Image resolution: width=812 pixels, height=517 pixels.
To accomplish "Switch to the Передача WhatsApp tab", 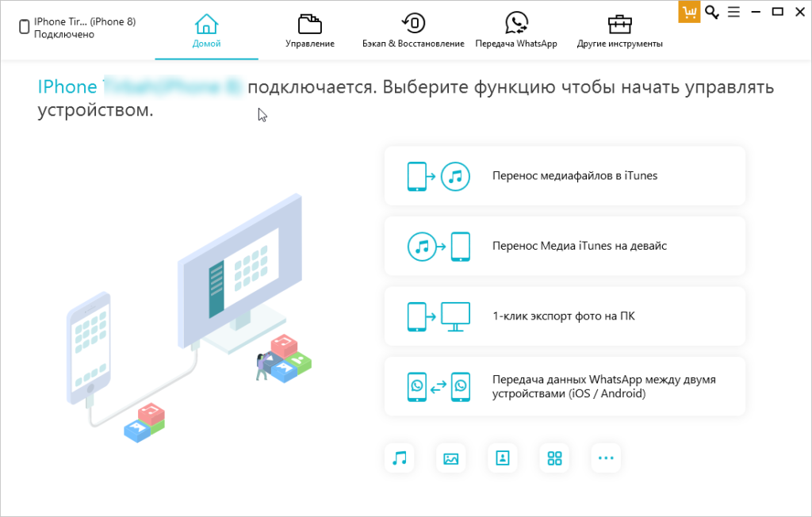I will point(516,32).
